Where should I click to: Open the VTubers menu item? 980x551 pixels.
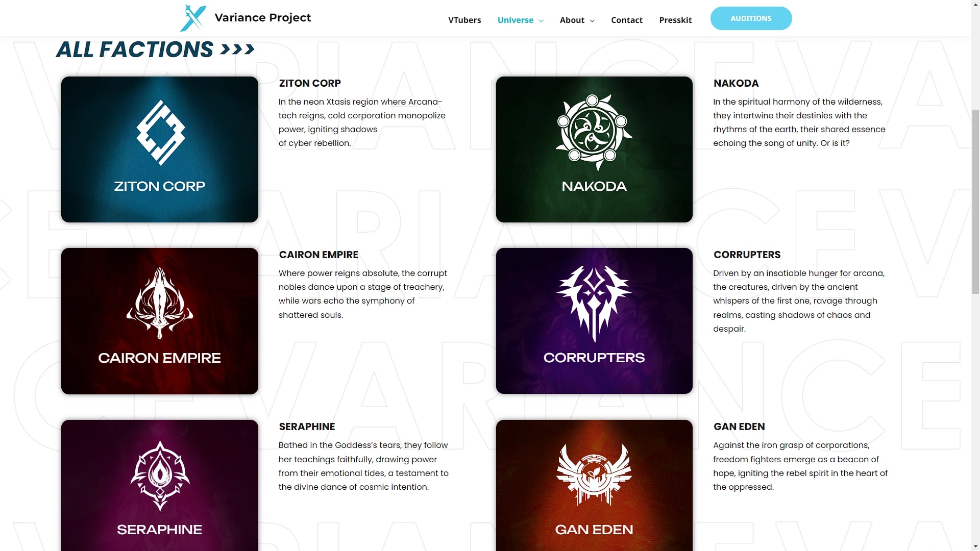coord(464,20)
